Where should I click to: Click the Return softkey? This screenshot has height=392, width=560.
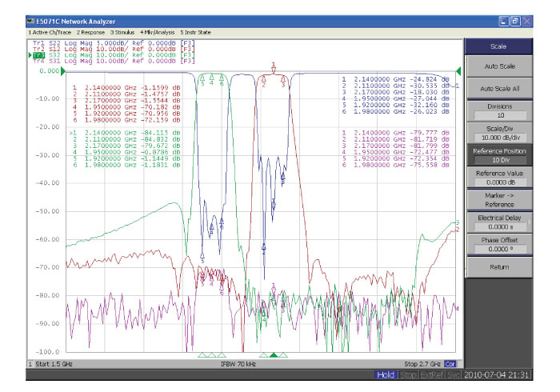pyautogui.click(x=500, y=267)
